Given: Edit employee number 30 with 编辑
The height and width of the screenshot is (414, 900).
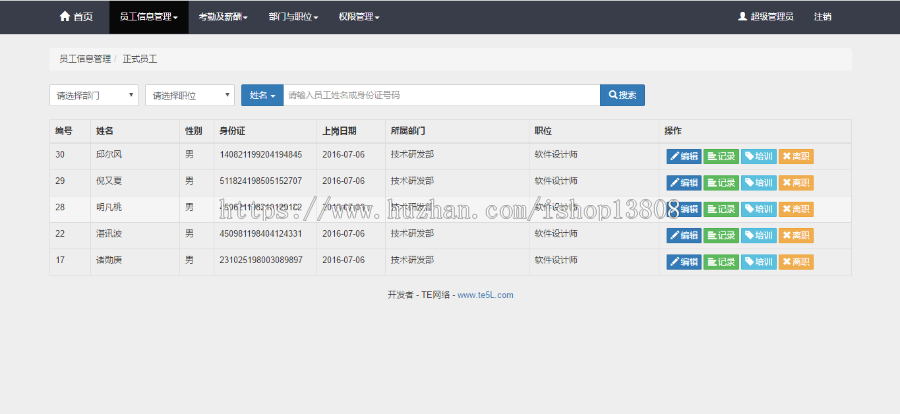Looking at the screenshot, I should (684, 156).
